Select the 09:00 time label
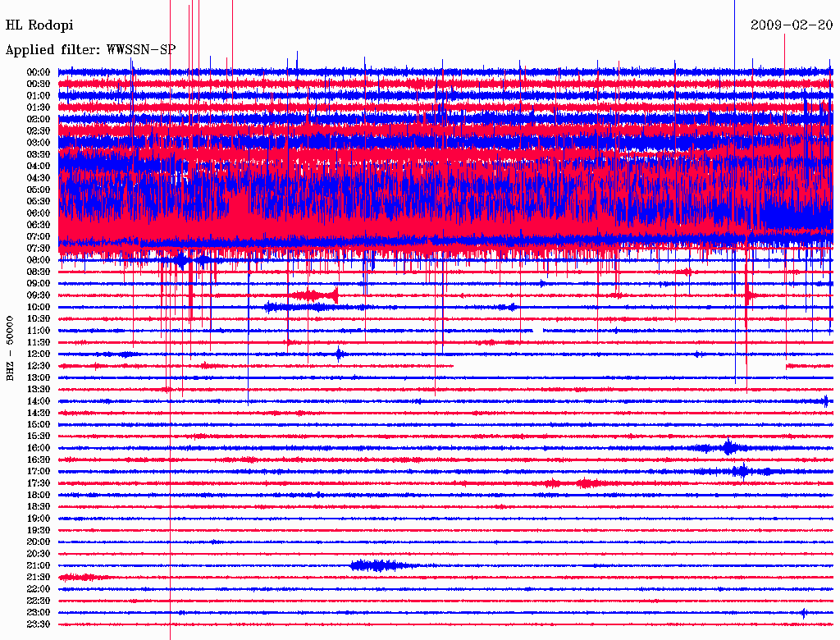Viewport: 840px width, 640px height. coord(39,284)
